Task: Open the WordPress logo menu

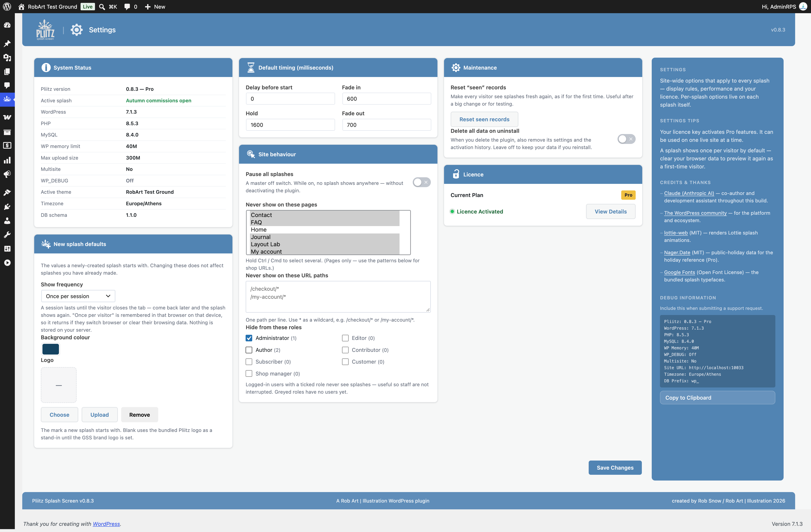Action: pos(7,6)
